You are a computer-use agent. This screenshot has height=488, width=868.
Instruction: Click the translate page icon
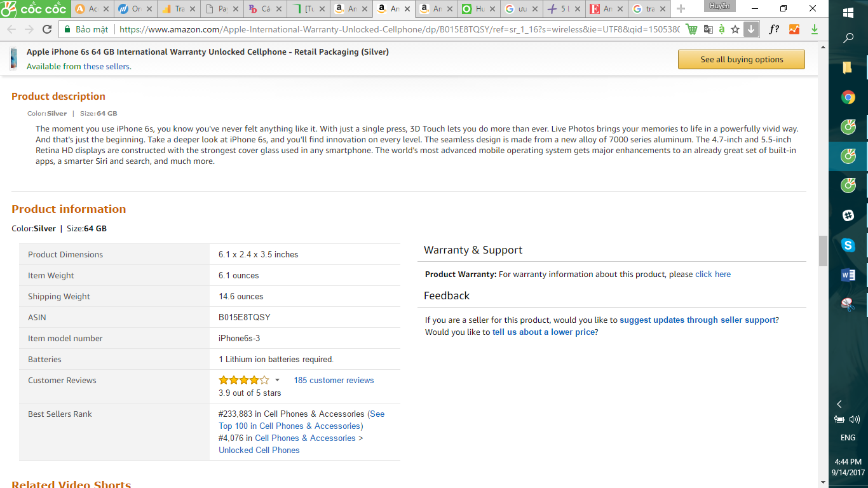pos(708,29)
